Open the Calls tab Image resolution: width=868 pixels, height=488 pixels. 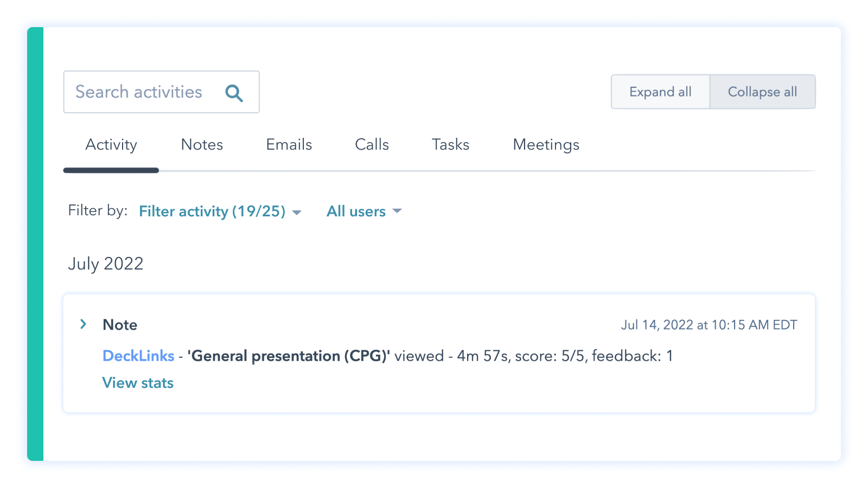pos(372,145)
